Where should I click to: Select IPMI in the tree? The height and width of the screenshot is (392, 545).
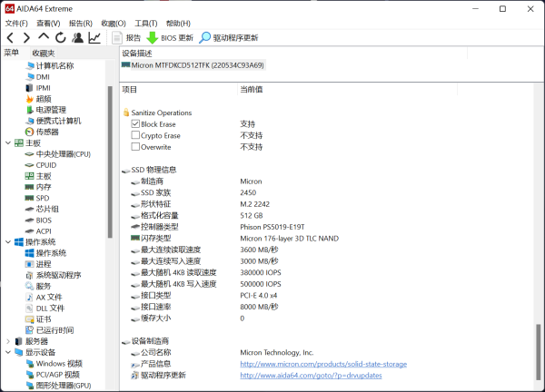coord(38,88)
